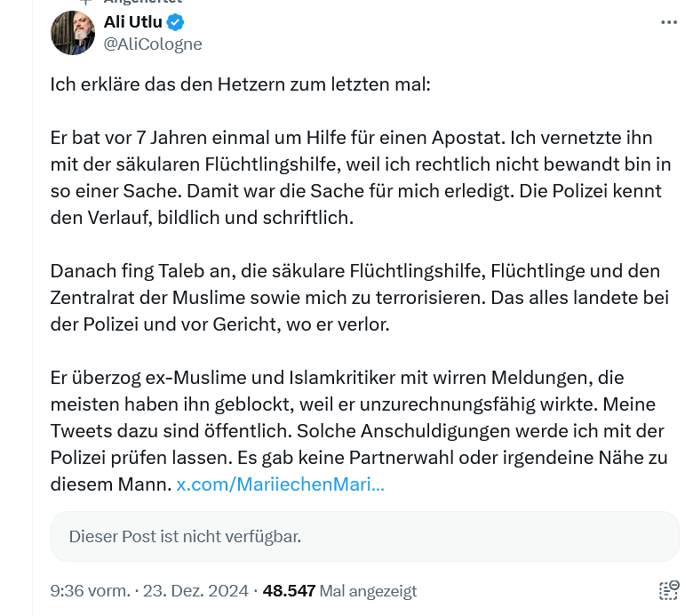Click the dashed post-reader icon at bottom right
The width and height of the screenshot is (693, 616).
[668, 590]
